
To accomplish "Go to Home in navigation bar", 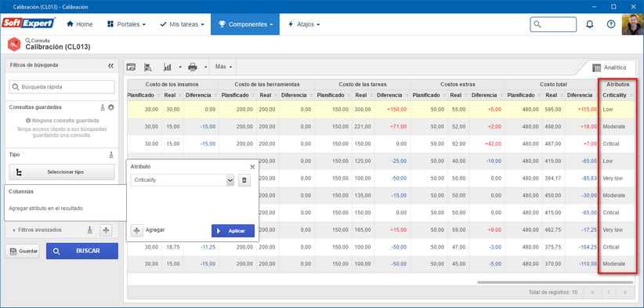I will [x=80, y=24].
